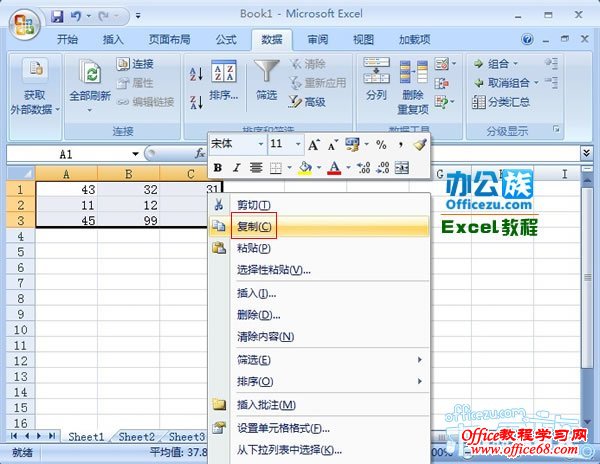
Task: Click cell containing 99
Action: click(129, 221)
